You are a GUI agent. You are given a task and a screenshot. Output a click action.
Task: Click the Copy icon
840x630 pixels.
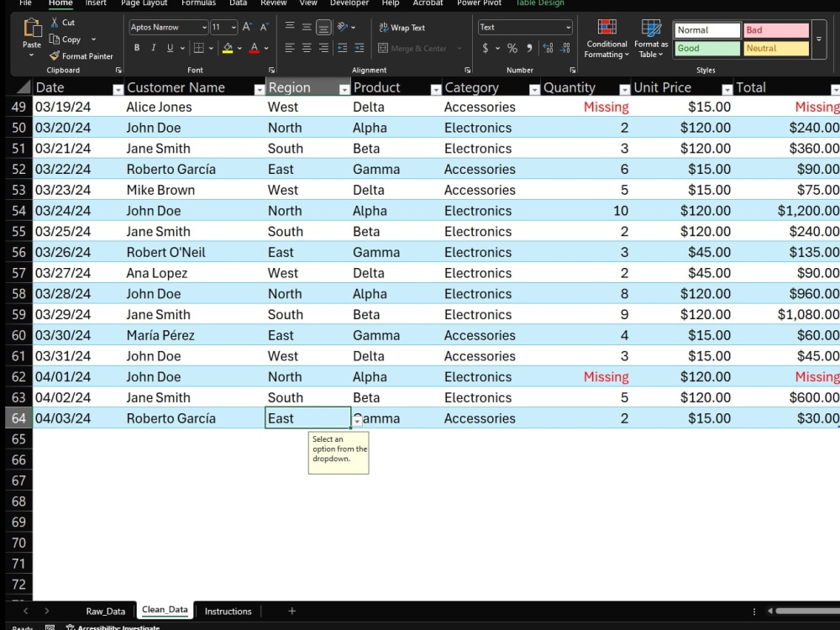pyautogui.click(x=54, y=39)
